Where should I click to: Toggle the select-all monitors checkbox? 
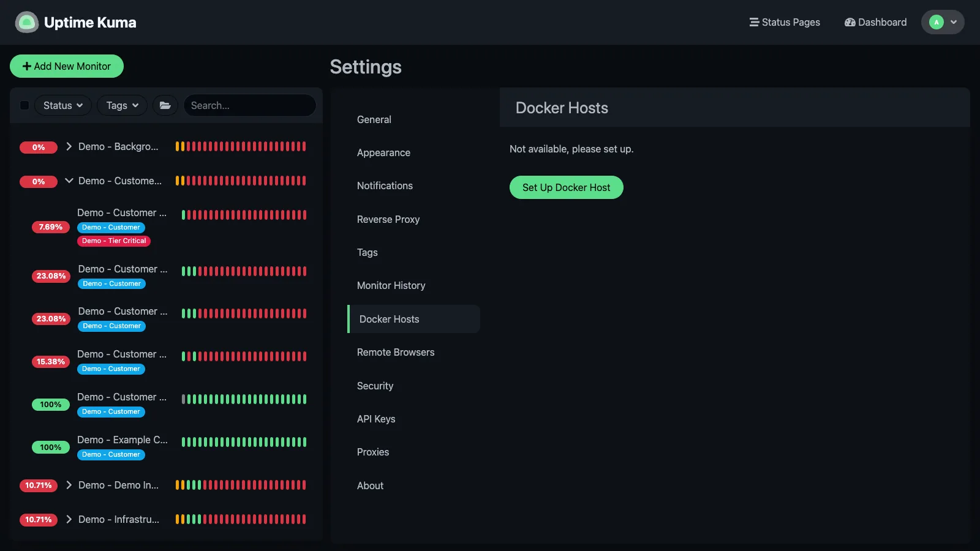click(x=24, y=105)
